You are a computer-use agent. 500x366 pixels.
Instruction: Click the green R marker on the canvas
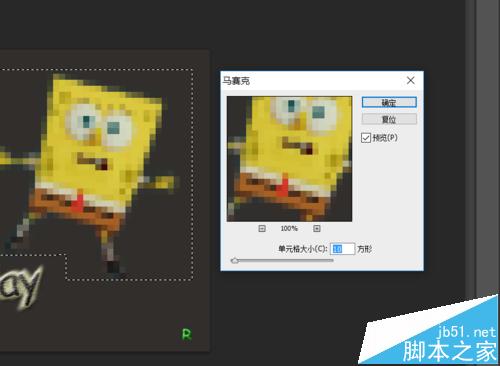pyautogui.click(x=187, y=334)
